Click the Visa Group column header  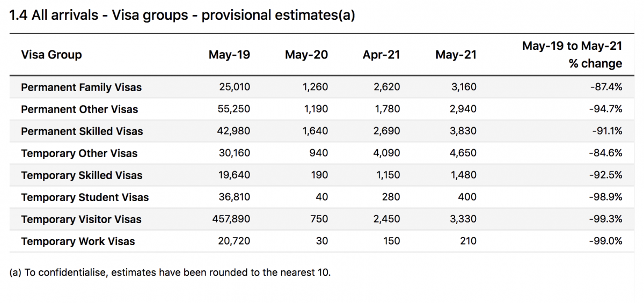[x=52, y=55]
